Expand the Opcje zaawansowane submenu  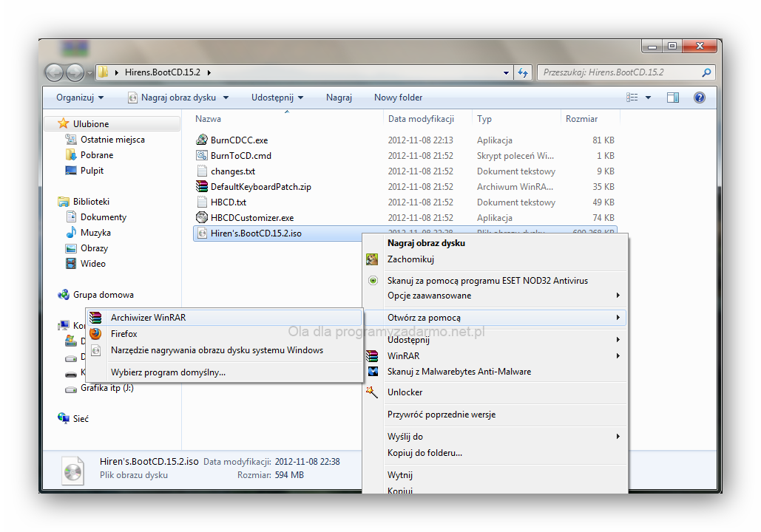618,296
